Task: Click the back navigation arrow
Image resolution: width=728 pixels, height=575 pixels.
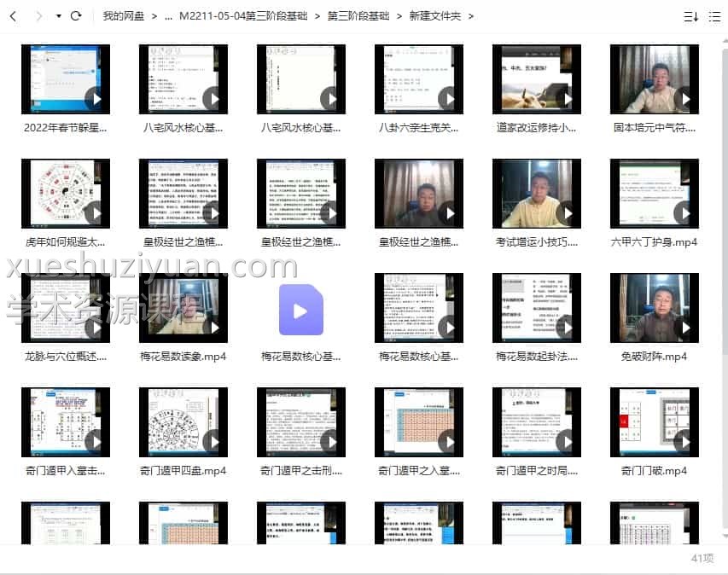Action: click(13, 15)
